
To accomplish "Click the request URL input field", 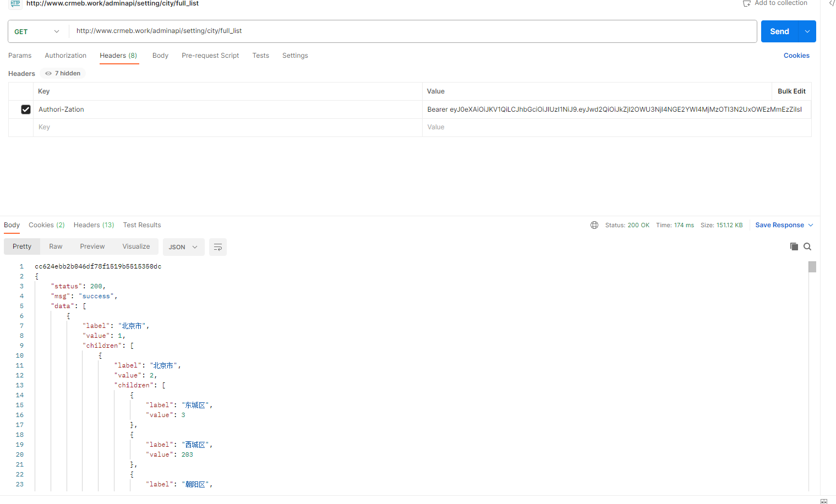I will [x=413, y=31].
